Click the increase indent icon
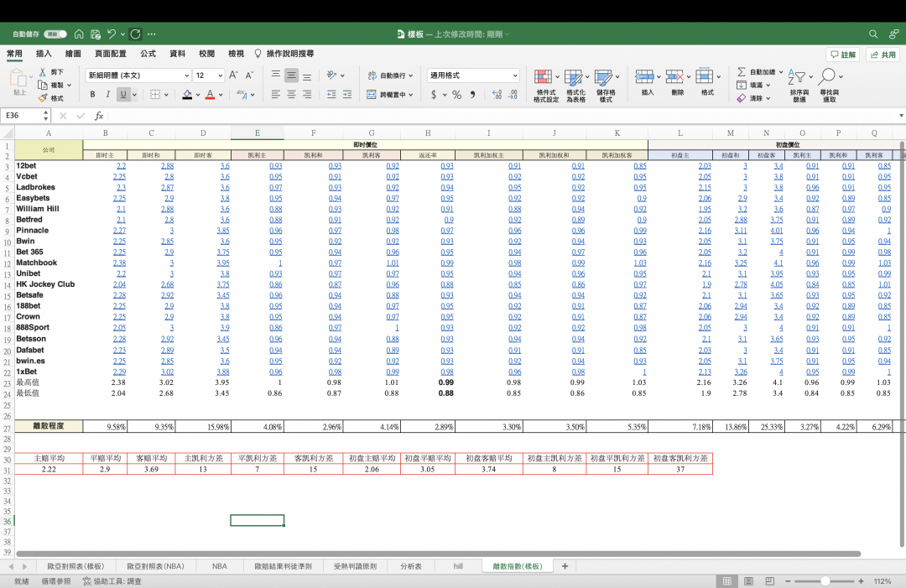The image size is (906, 588). [347, 94]
